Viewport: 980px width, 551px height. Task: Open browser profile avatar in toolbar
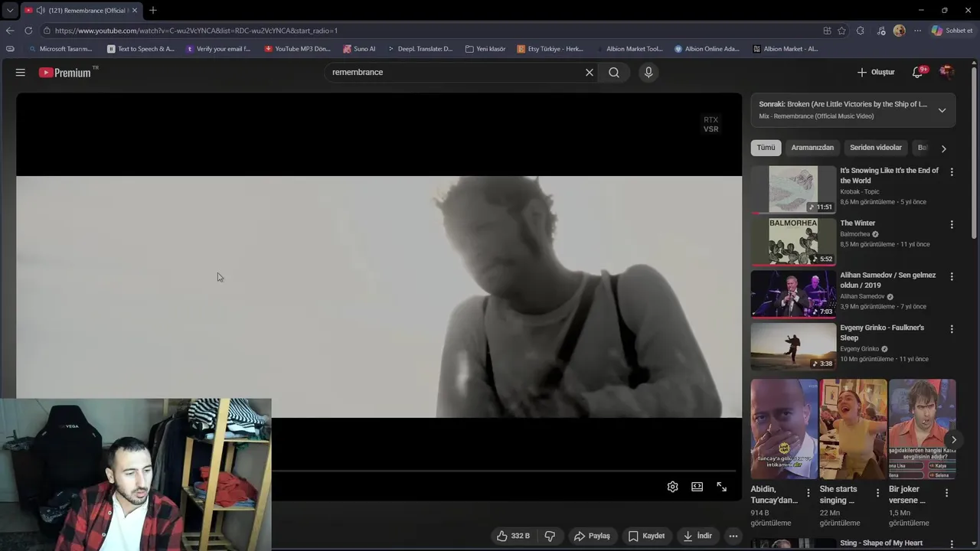pos(899,31)
